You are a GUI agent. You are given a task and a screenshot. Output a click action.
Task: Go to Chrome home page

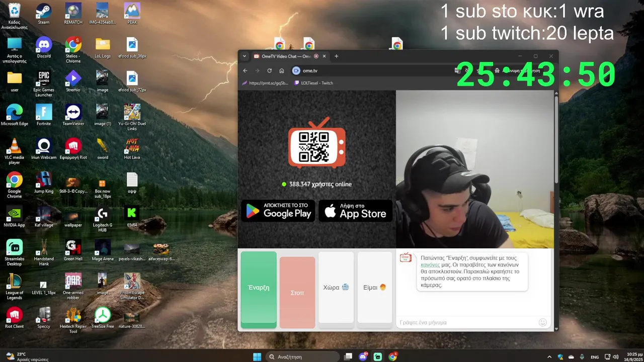tap(282, 71)
